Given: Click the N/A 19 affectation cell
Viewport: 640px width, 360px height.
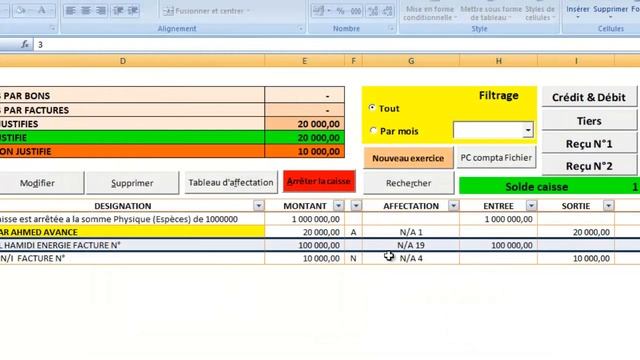Looking at the screenshot, I should tap(411, 245).
